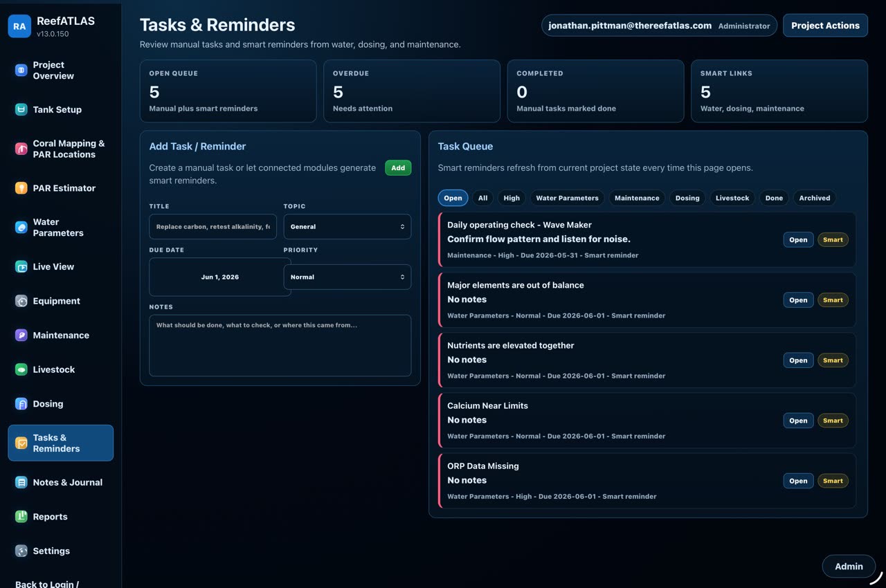This screenshot has height=588, width=886.
Task: Navigate to Live View
Action: [x=61, y=266]
